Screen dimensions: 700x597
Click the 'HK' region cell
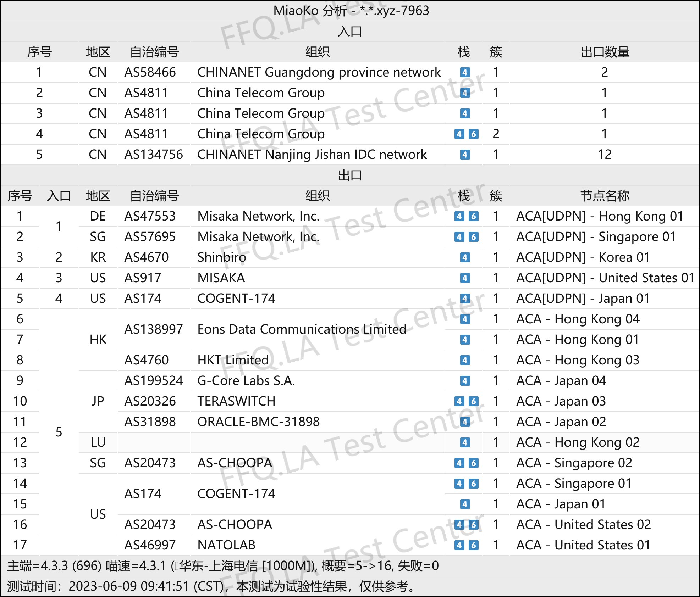[x=98, y=340]
